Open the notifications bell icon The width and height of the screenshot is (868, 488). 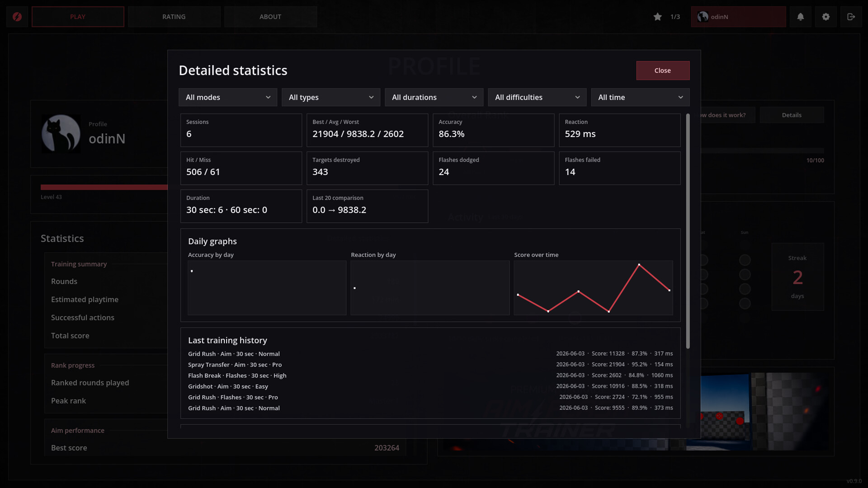pos(800,17)
